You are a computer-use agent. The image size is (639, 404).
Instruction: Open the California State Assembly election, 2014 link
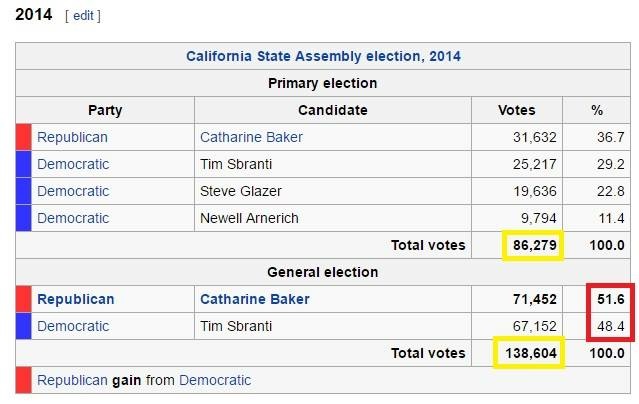(x=324, y=56)
